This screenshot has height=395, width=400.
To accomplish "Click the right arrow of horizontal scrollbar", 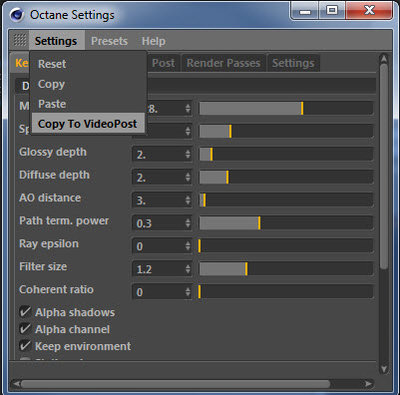I will [x=368, y=384].
